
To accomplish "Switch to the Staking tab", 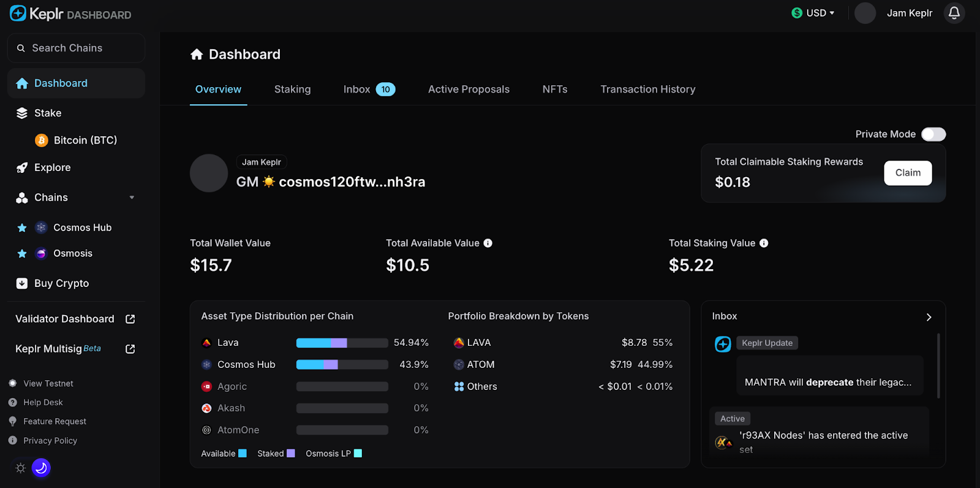I will pos(292,90).
